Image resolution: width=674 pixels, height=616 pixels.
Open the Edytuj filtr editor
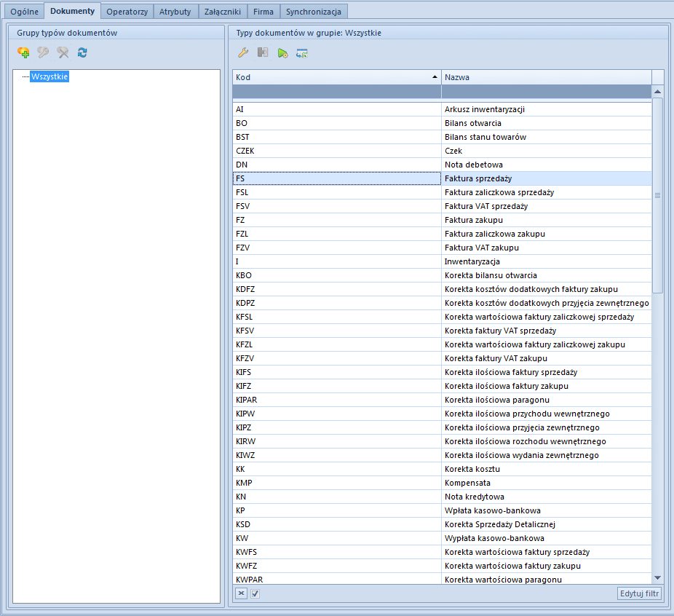point(639,593)
